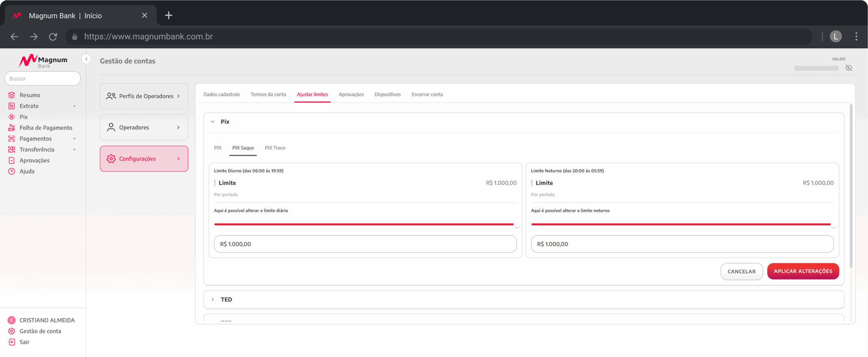Click the nighttime limit value input field
This screenshot has height=357, width=868.
pyautogui.click(x=682, y=244)
